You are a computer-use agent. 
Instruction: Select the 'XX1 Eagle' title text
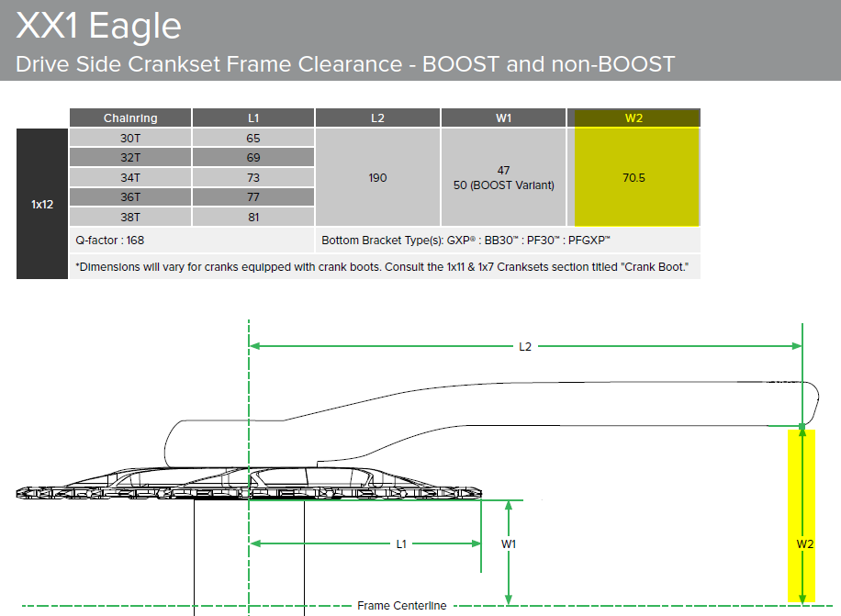98,27
